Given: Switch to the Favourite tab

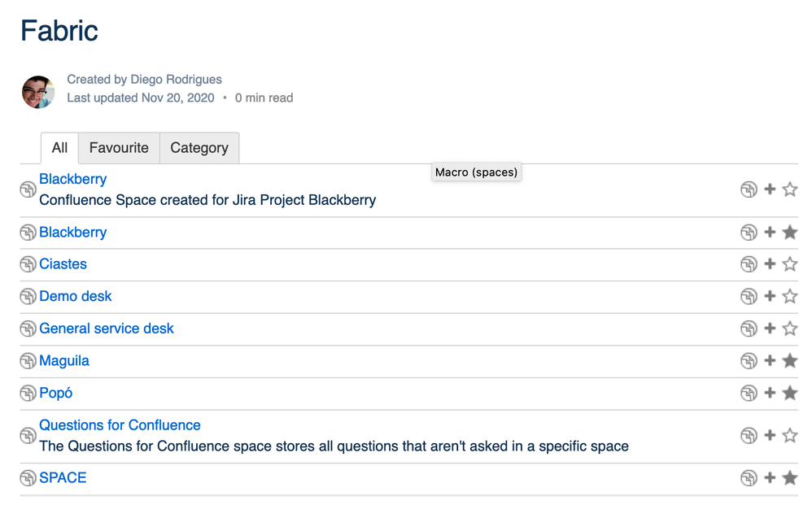Looking at the screenshot, I should point(119,148).
